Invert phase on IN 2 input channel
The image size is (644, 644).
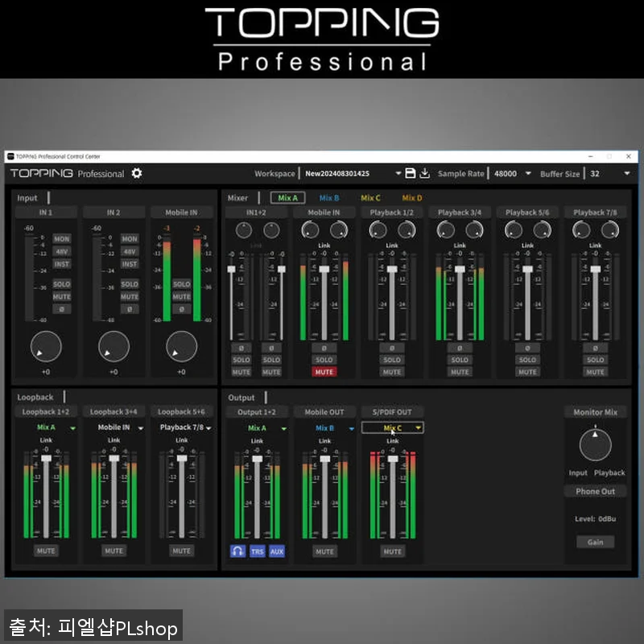pos(130,309)
